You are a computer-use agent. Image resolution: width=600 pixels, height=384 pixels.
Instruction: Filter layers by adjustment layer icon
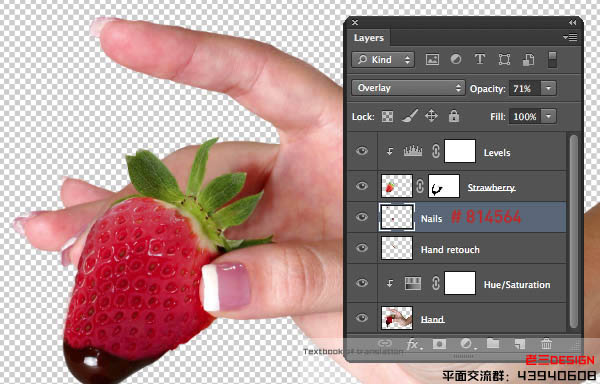tap(456, 59)
